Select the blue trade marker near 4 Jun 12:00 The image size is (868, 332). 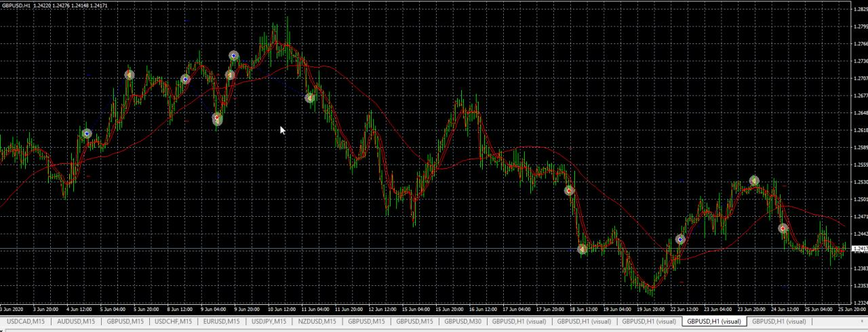tap(87, 133)
